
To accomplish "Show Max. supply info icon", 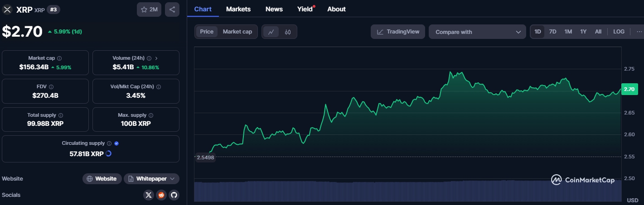I will (x=151, y=115).
